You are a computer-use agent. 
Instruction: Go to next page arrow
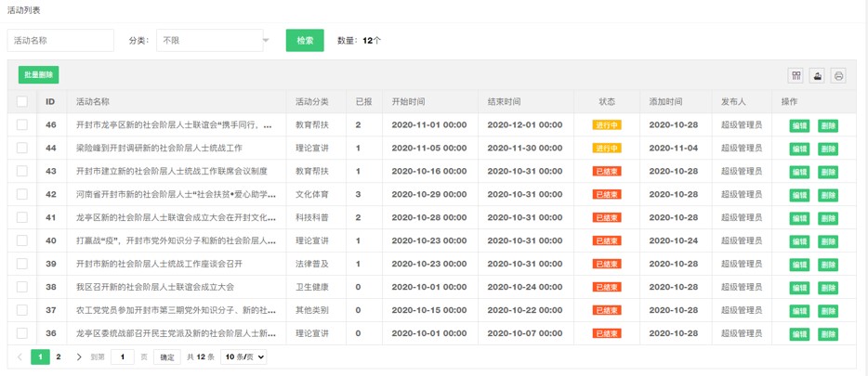[79, 357]
